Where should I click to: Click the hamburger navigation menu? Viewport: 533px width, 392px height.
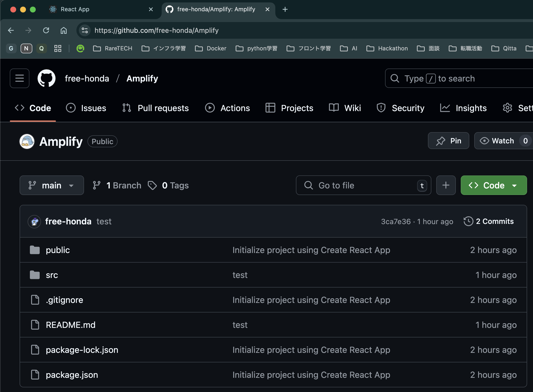coord(19,78)
